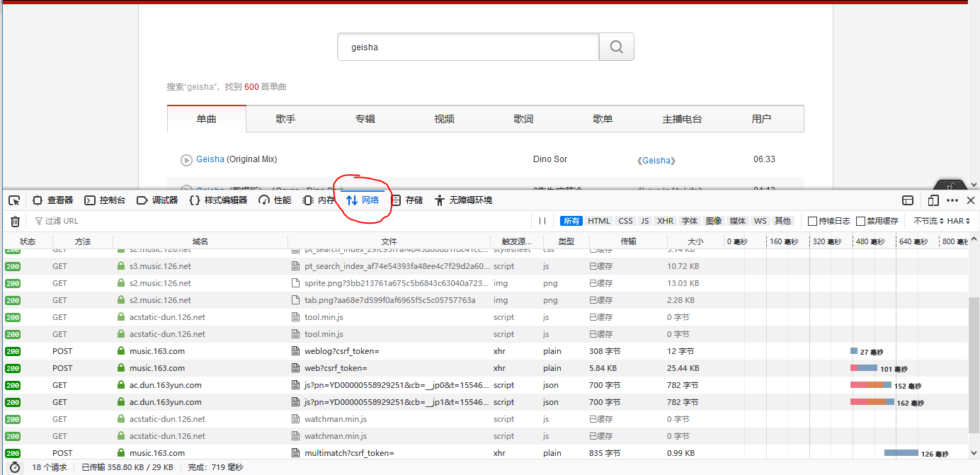980x475 pixels.
Task: Switch to the 用户 users tab
Action: pyautogui.click(x=761, y=119)
